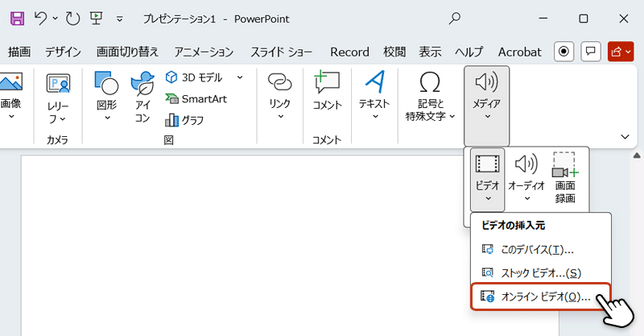This screenshot has height=336, width=644.
Task: Click the record button icon near Acrobat
Action: click(564, 52)
